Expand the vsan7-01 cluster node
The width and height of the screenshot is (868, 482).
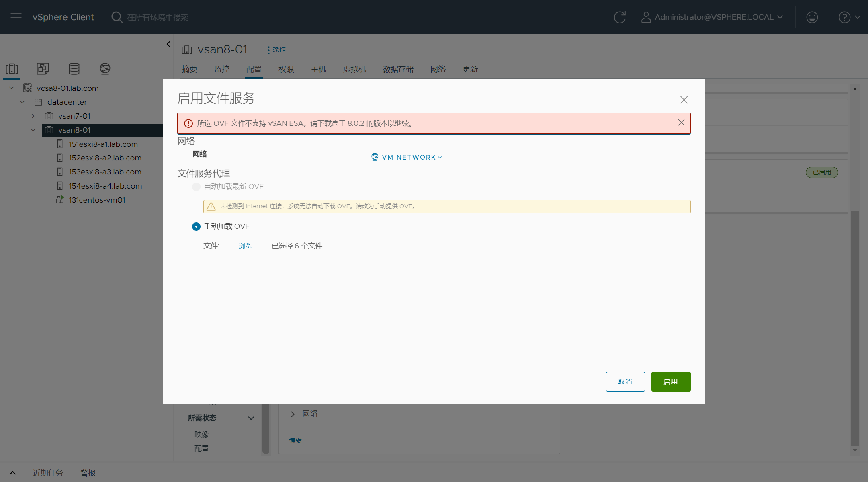click(33, 116)
